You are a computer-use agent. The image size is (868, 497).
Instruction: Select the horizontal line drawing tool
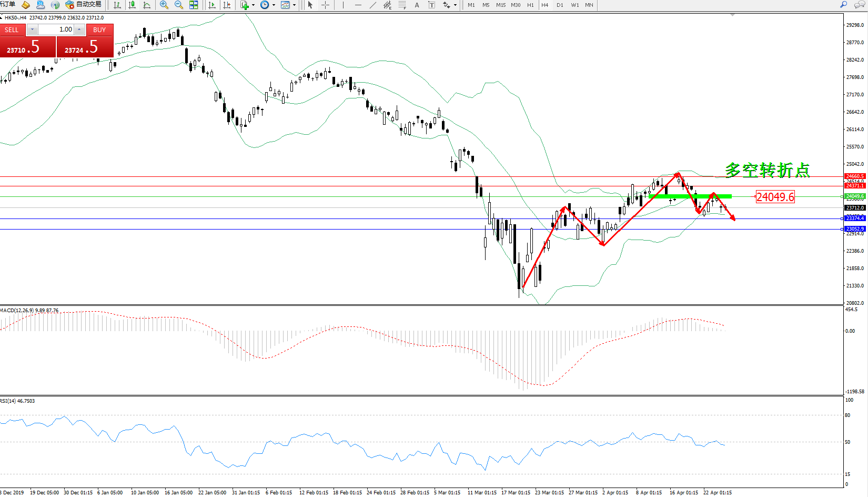358,5
